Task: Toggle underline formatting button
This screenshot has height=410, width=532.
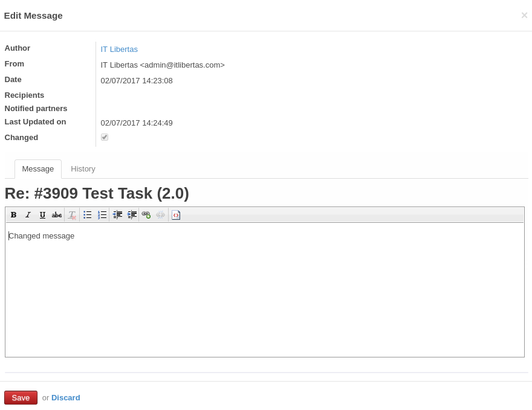Action: [42, 215]
